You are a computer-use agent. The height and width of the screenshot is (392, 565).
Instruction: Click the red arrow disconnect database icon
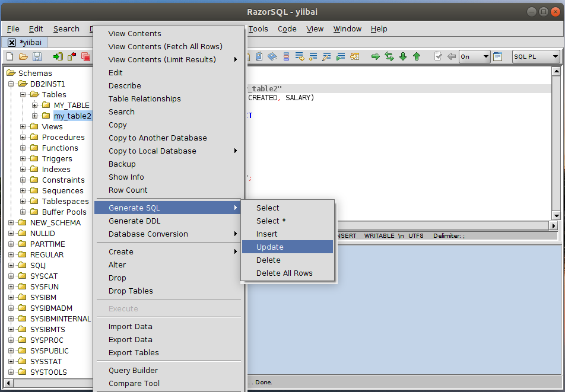click(72, 56)
